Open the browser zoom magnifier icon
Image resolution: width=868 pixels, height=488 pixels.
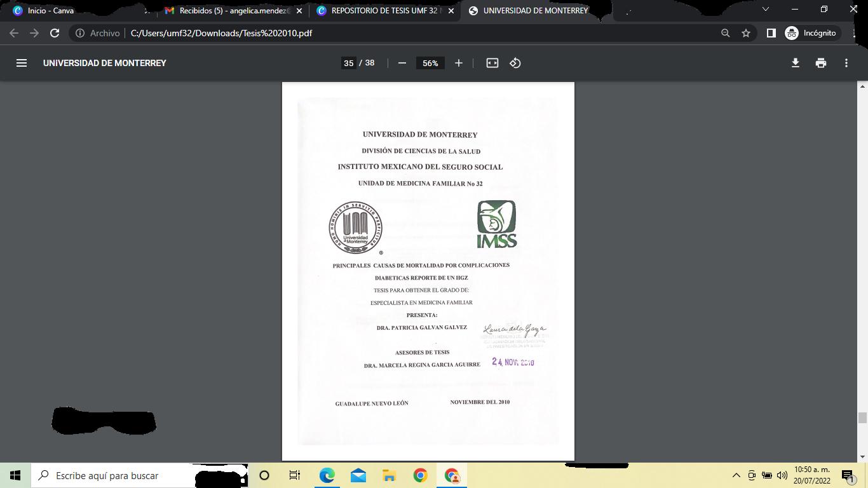pyautogui.click(x=725, y=33)
